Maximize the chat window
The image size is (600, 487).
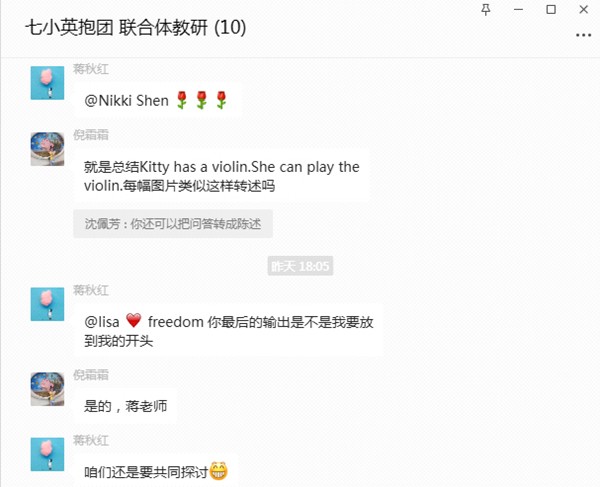tap(551, 10)
